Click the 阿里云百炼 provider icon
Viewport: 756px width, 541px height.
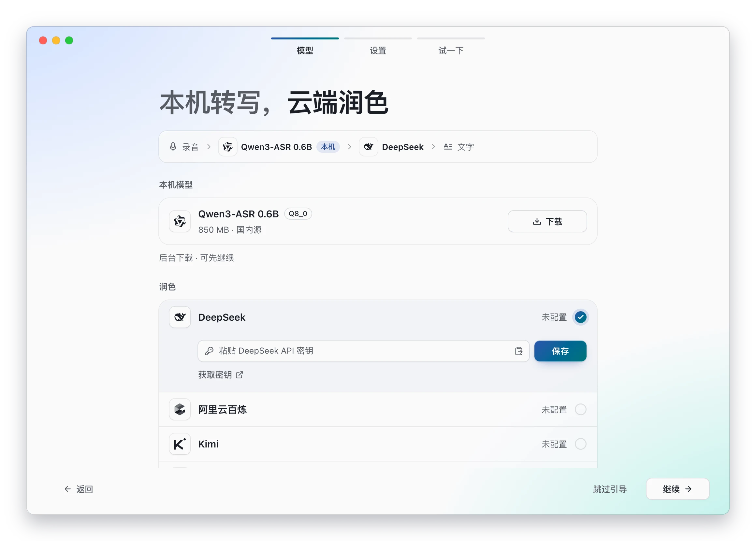click(180, 409)
